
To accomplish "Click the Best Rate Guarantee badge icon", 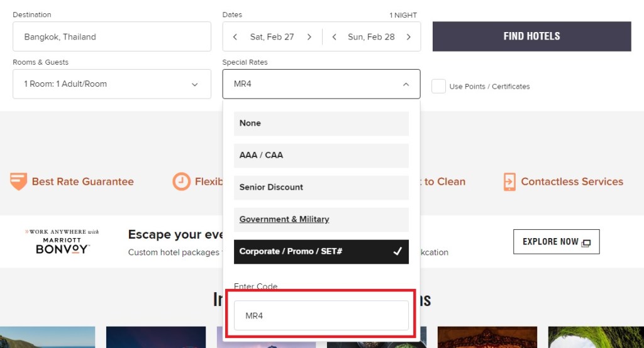I will tap(19, 182).
